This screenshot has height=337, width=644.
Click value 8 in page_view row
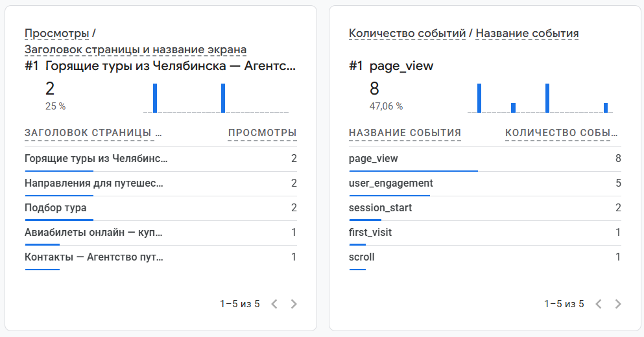pos(618,158)
